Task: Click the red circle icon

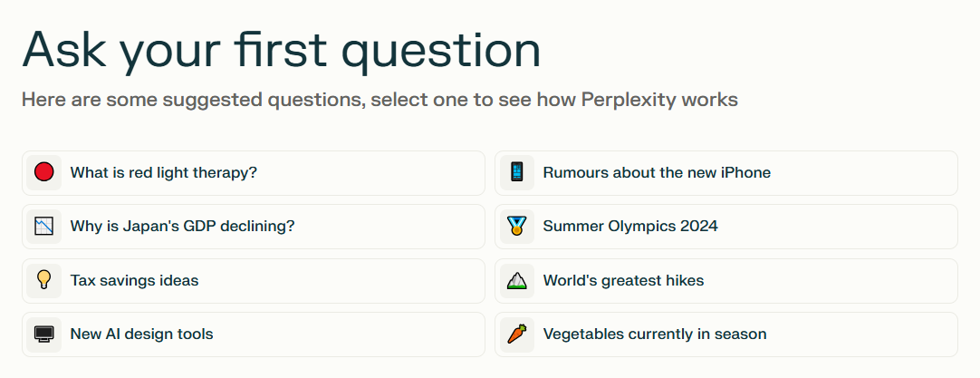Action: coord(43,172)
